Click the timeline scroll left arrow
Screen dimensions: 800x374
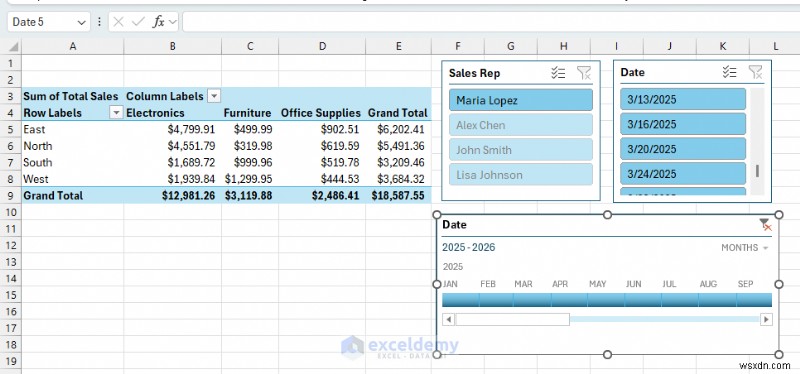click(448, 320)
